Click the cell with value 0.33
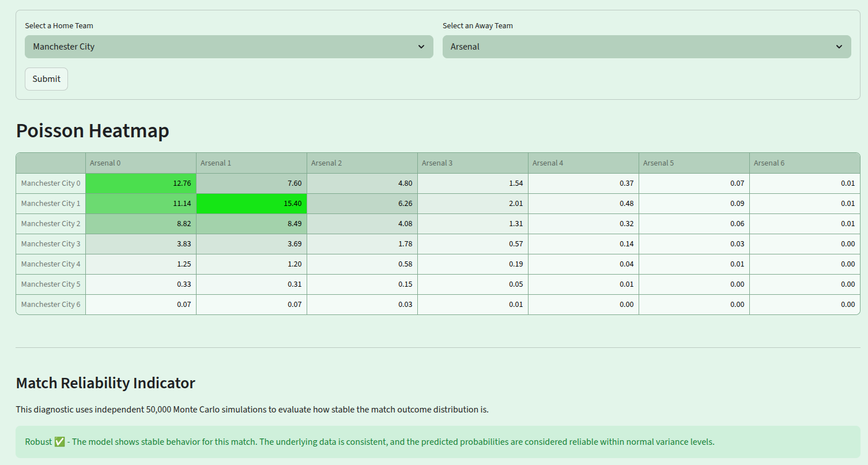This screenshot has height=465, width=868. pos(141,284)
